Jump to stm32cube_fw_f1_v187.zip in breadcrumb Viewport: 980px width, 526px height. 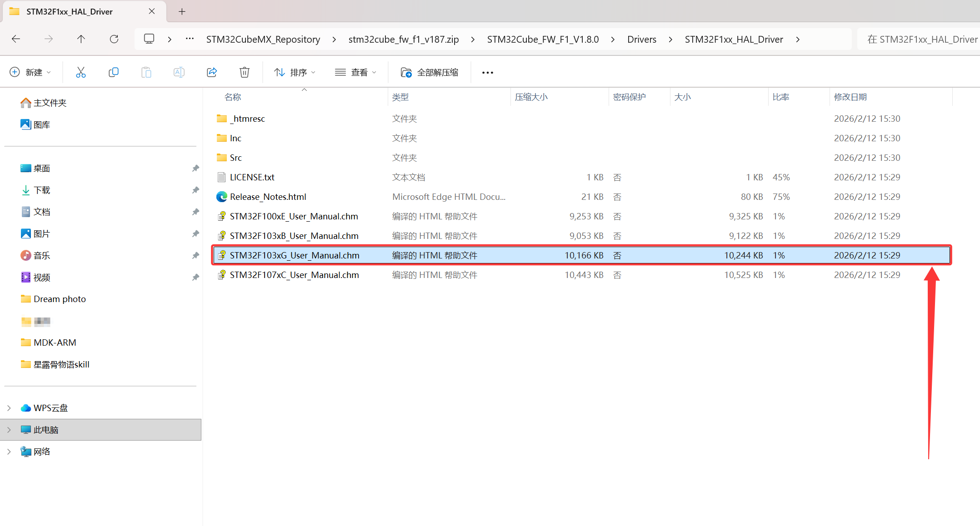404,40
